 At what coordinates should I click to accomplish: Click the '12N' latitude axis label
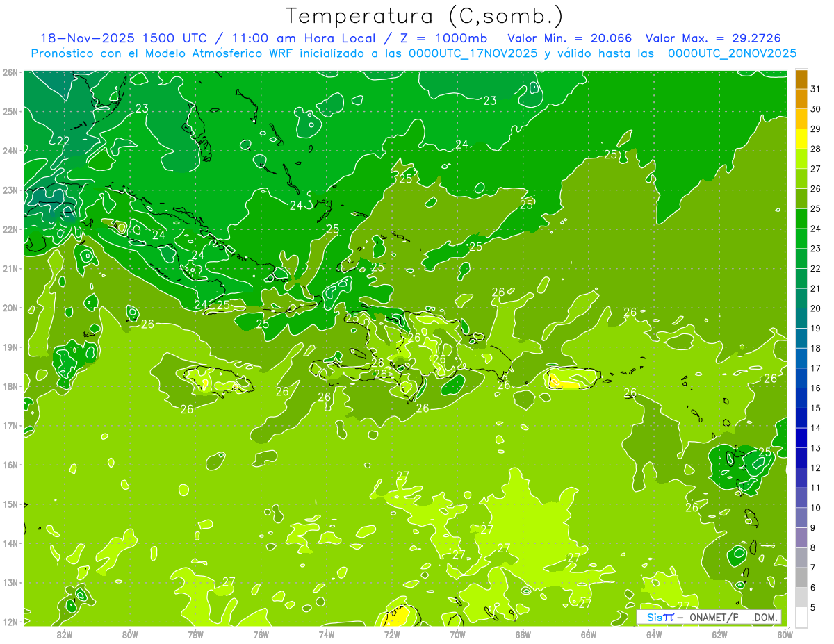click(x=10, y=622)
